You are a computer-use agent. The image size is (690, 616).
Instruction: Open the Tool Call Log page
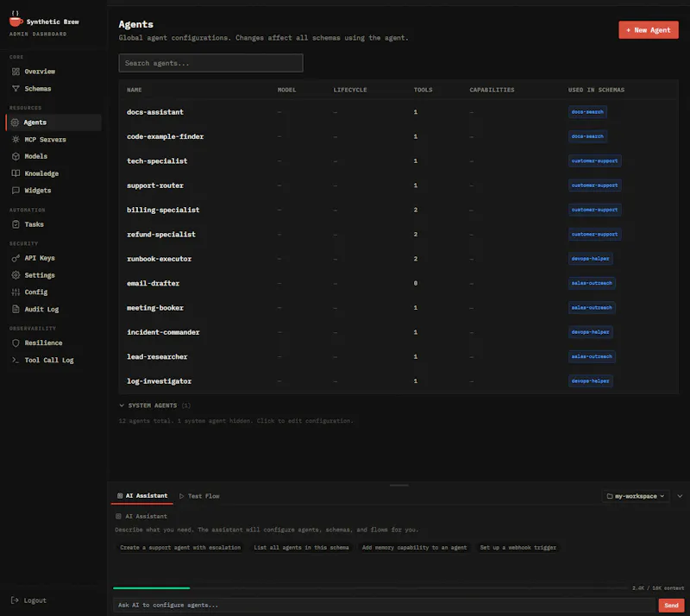(x=53, y=360)
